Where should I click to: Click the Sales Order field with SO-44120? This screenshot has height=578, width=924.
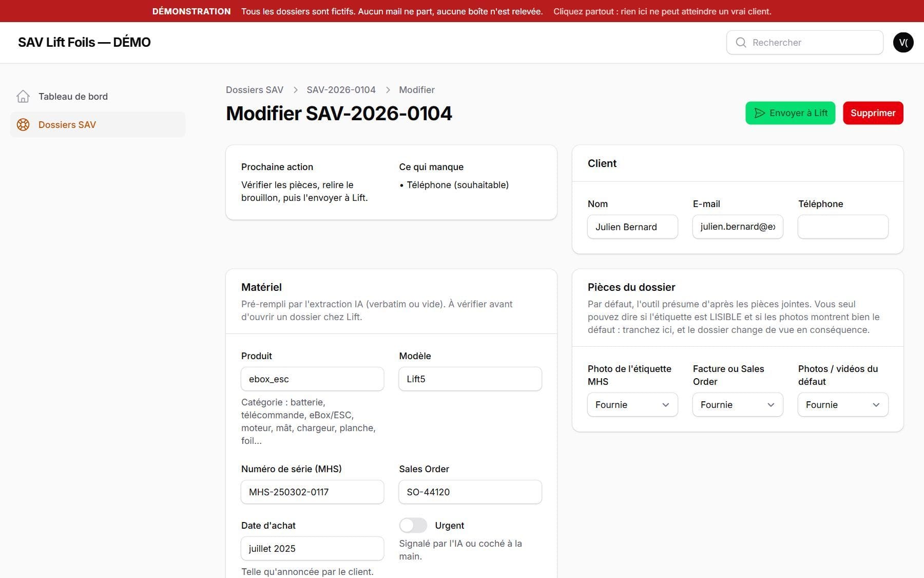pyautogui.click(x=470, y=492)
